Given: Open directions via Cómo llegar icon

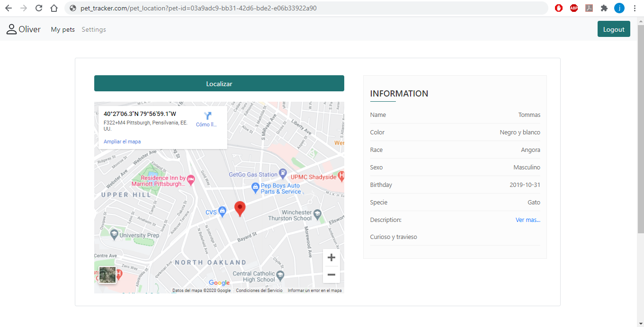Looking at the screenshot, I should (x=207, y=116).
